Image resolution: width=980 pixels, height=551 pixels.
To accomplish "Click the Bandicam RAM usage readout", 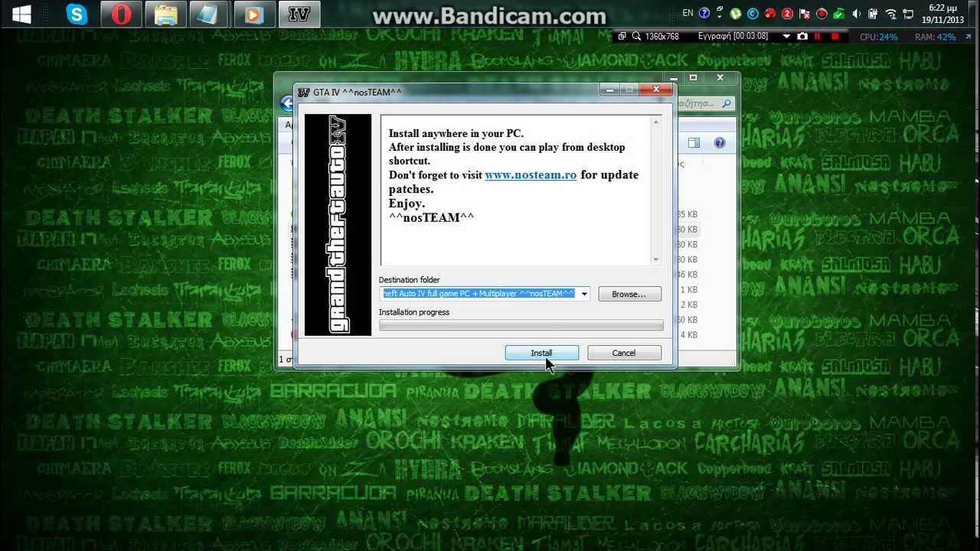I will click(x=935, y=37).
